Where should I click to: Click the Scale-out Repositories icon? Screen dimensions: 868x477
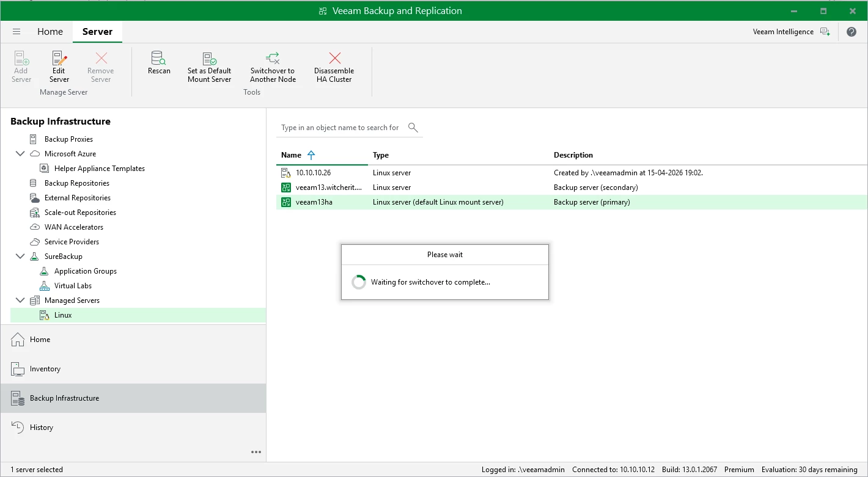click(34, 213)
